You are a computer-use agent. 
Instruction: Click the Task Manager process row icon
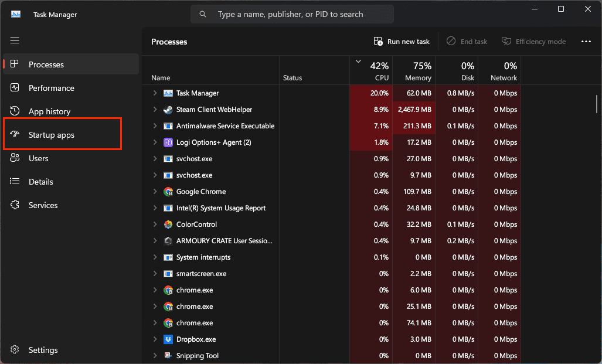point(168,93)
